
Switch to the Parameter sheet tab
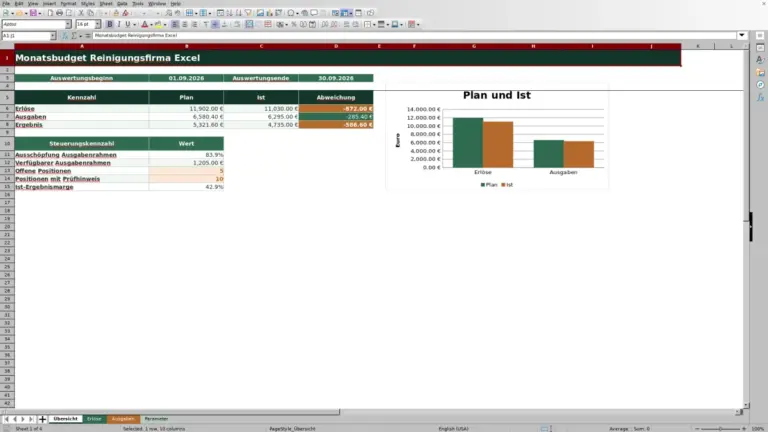pyautogui.click(x=156, y=419)
